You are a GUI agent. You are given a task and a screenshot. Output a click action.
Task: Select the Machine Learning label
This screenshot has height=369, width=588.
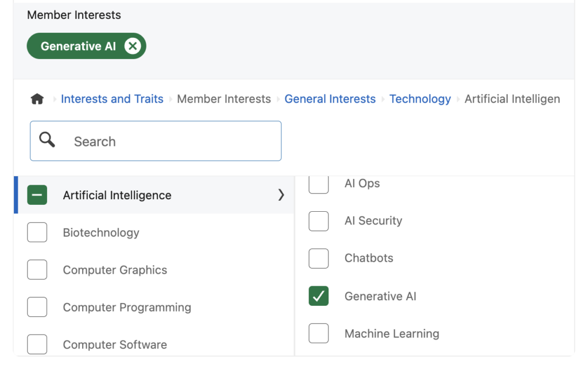[392, 334]
